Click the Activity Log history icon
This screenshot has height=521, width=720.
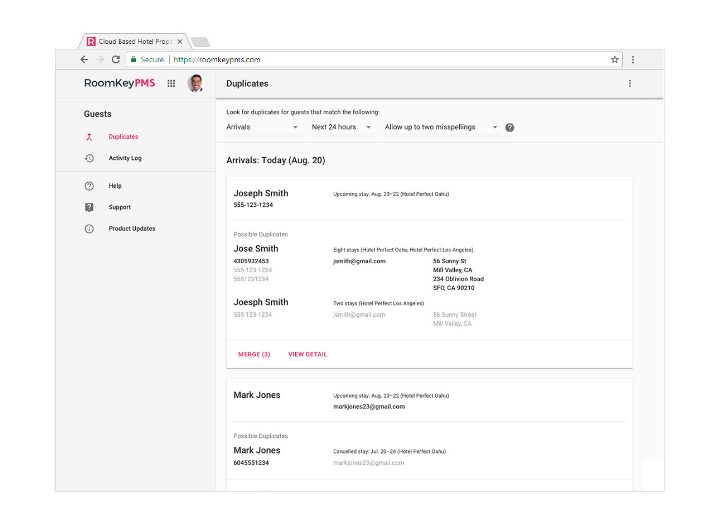click(89, 158)
